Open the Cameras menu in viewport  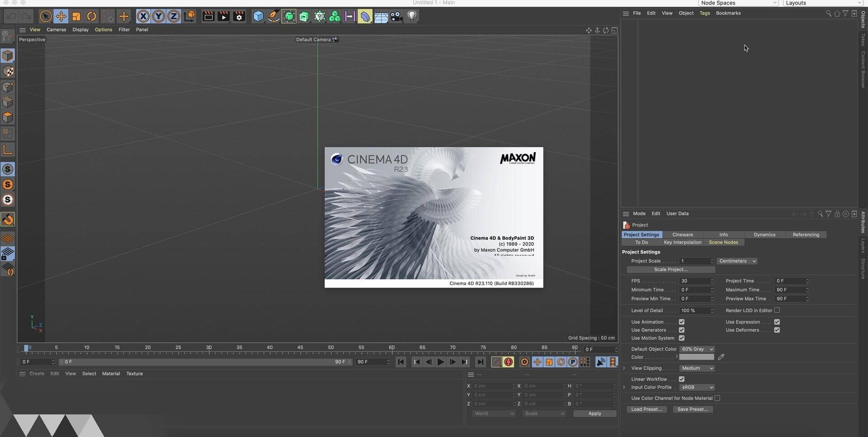[x=56, y=30]
